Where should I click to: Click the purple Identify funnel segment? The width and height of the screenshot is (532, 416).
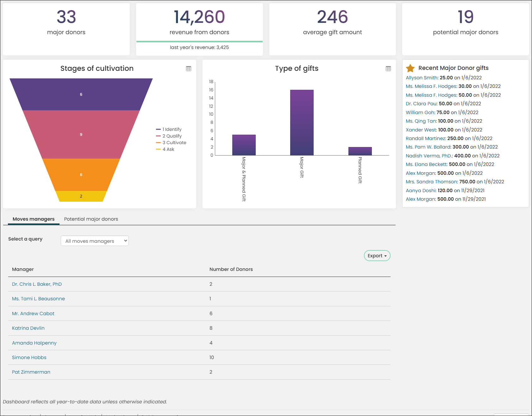81,94
